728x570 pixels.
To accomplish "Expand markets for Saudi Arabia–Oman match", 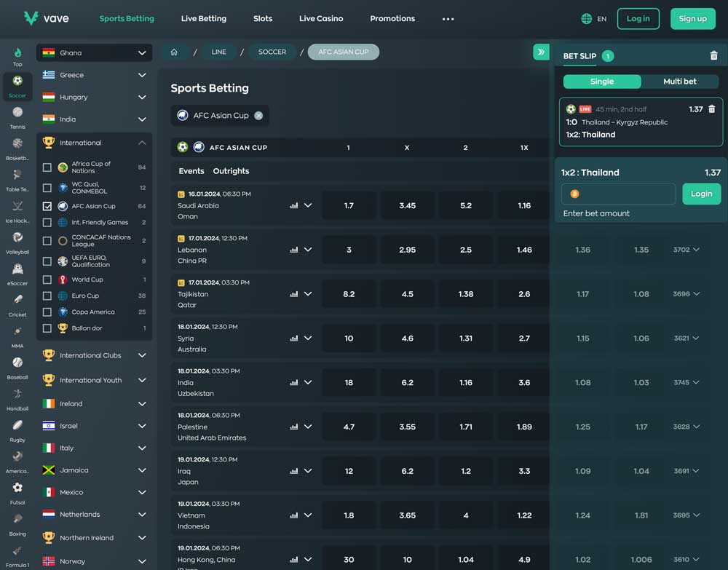I will 308,205.
